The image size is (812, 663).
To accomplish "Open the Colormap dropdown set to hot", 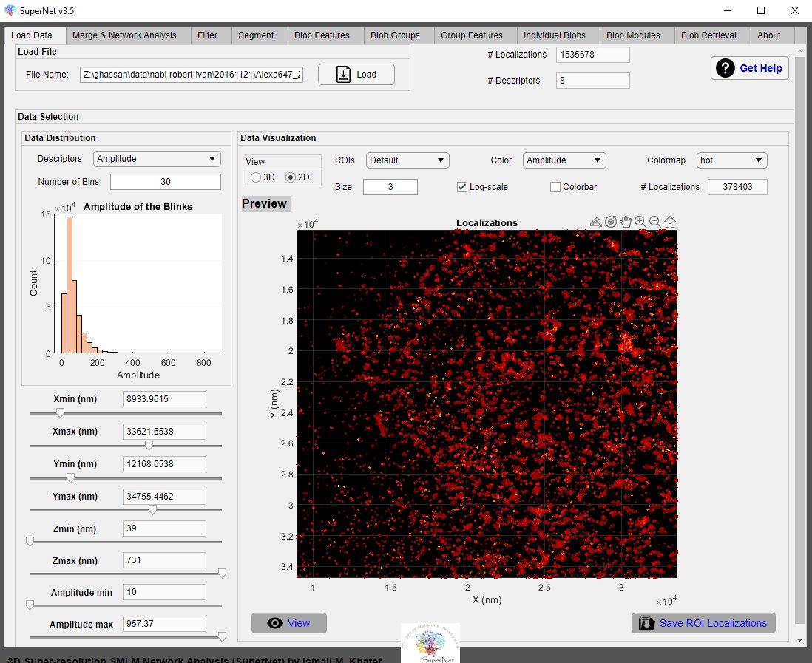I will (x=731, y=160).
